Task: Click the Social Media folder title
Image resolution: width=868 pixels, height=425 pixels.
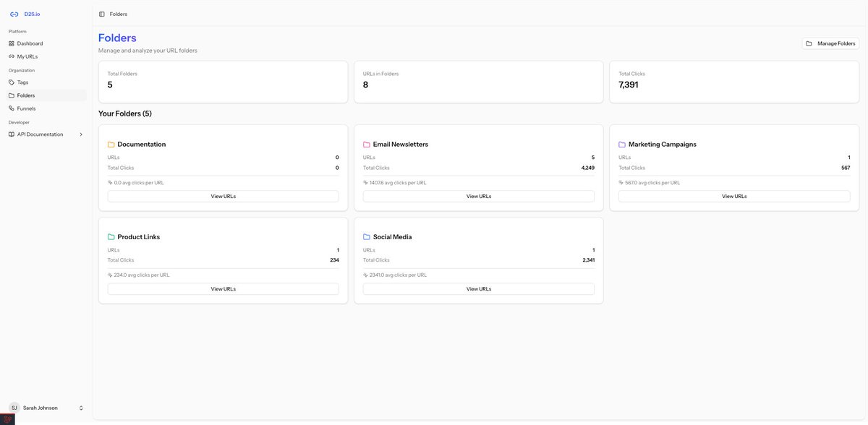Action: tap(393, 237)
